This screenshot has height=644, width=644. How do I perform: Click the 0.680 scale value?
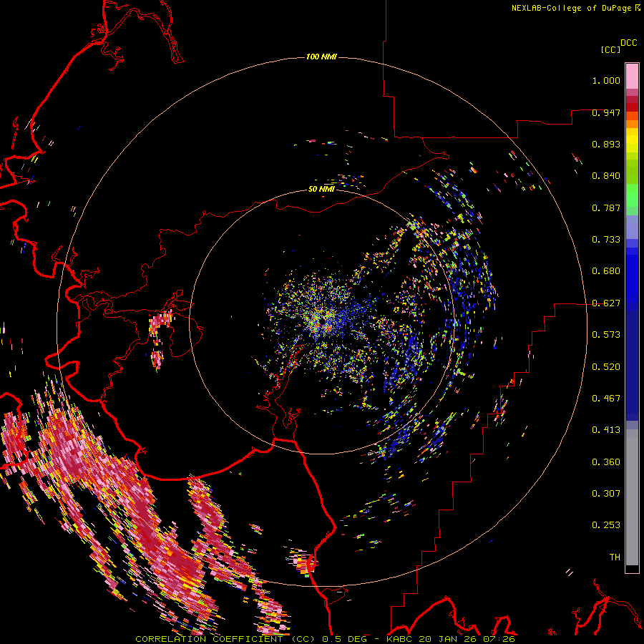[606, 271]
